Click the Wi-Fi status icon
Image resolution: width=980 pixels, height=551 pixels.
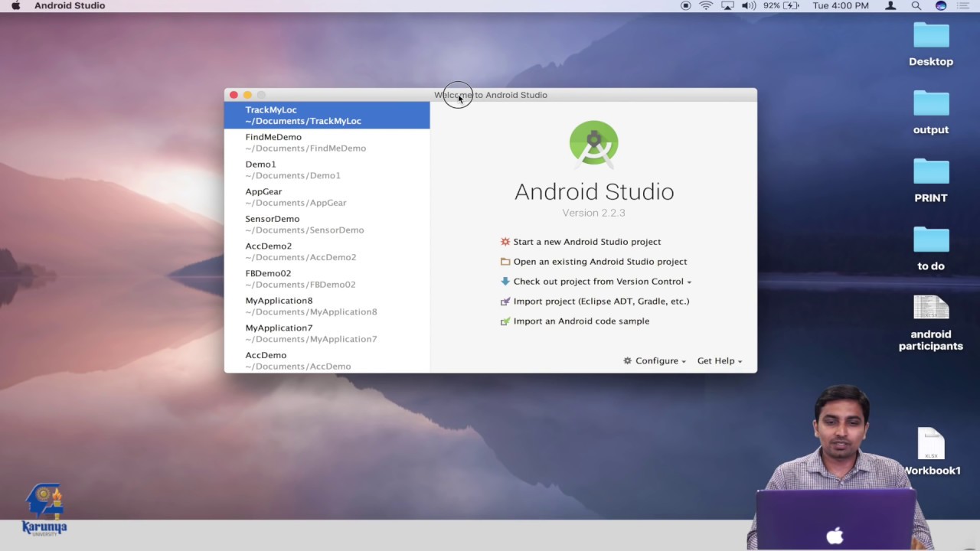coord(706,6)
